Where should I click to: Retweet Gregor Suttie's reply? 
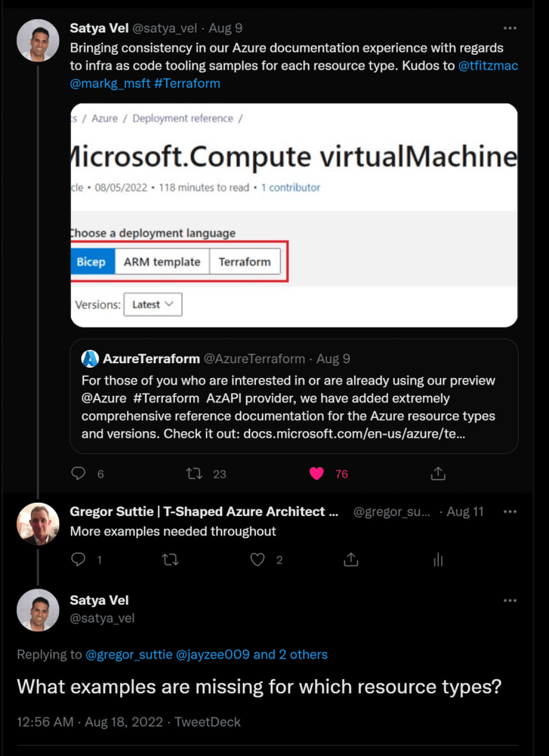(171, 559)
